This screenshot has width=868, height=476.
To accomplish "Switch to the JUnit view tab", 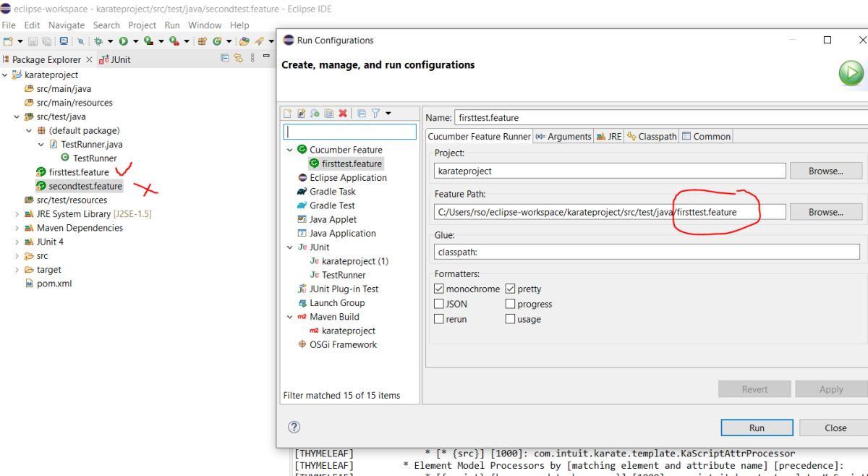I will (x=114, y=59).
